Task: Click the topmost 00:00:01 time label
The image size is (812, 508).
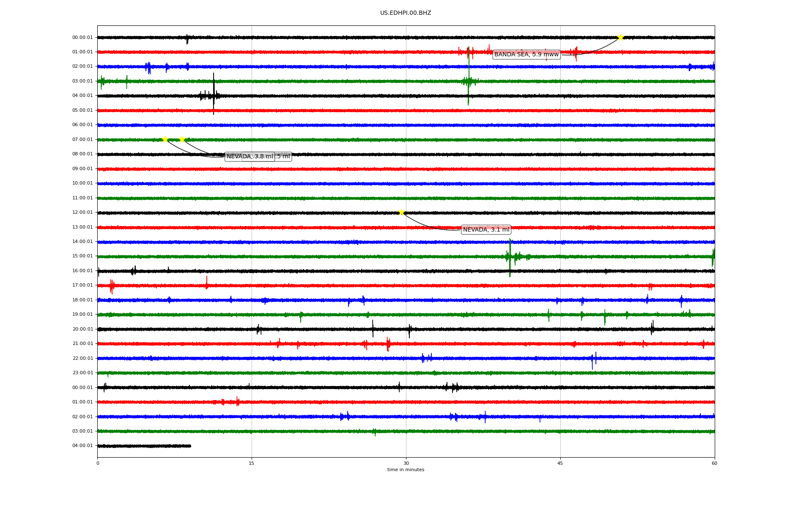Action: [82, 38]
